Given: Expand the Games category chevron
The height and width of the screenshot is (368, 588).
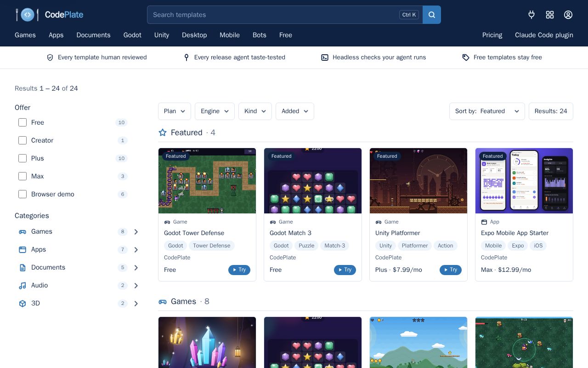Looking at the screenshot, I should (x=136, y=232).
